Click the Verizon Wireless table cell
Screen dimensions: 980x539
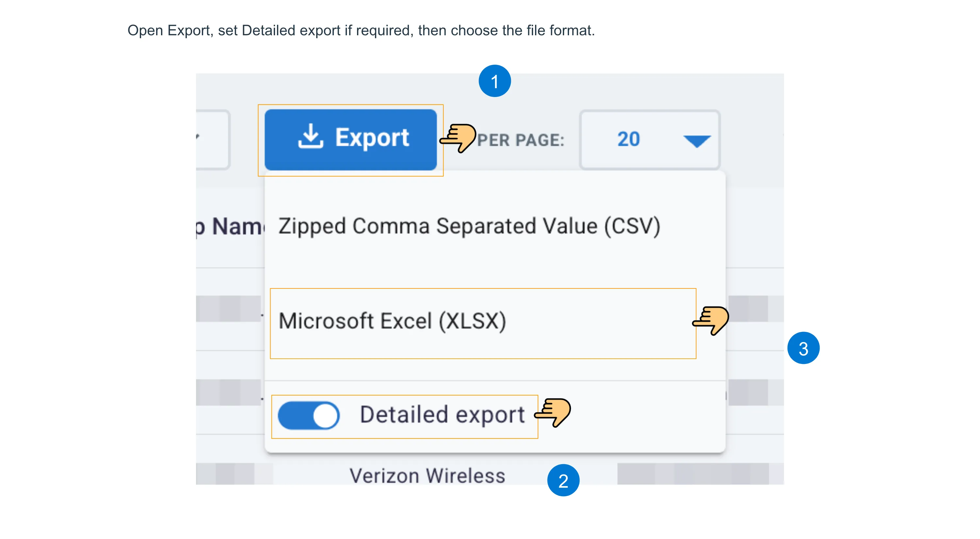coord(427,475)
